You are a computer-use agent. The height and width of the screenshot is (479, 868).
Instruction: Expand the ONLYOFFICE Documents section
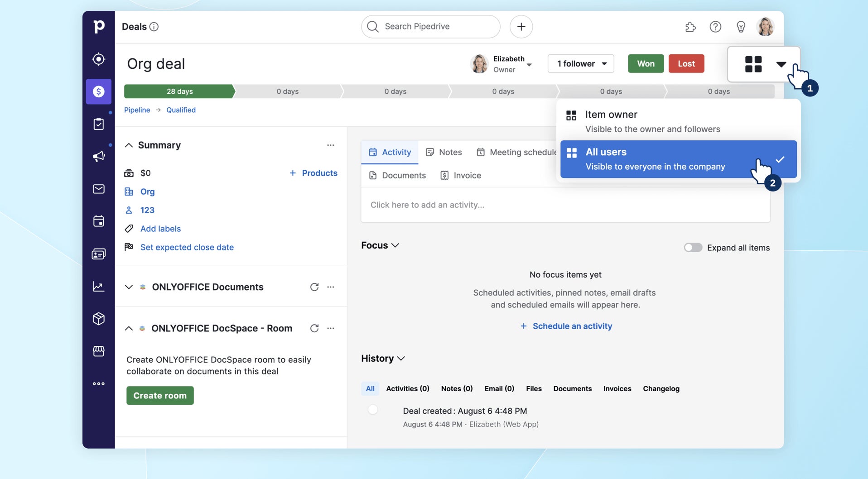tap(129, 287)
